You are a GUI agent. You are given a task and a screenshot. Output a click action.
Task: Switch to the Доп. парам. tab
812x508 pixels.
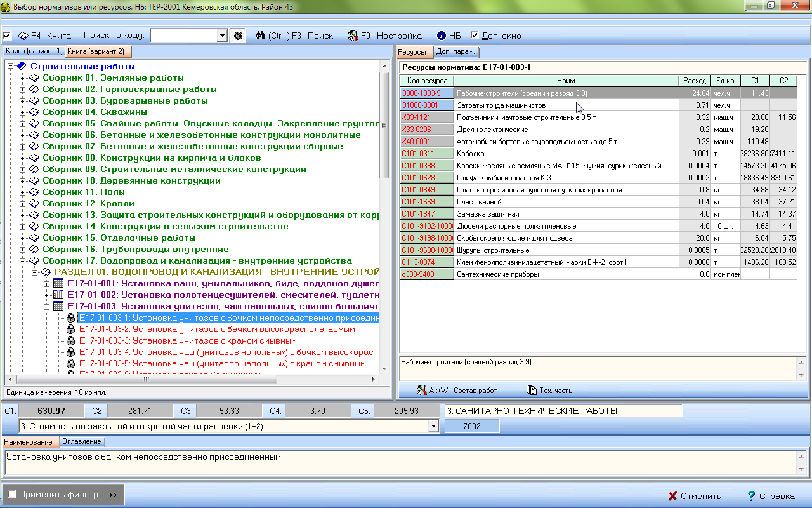coord(457,52)
